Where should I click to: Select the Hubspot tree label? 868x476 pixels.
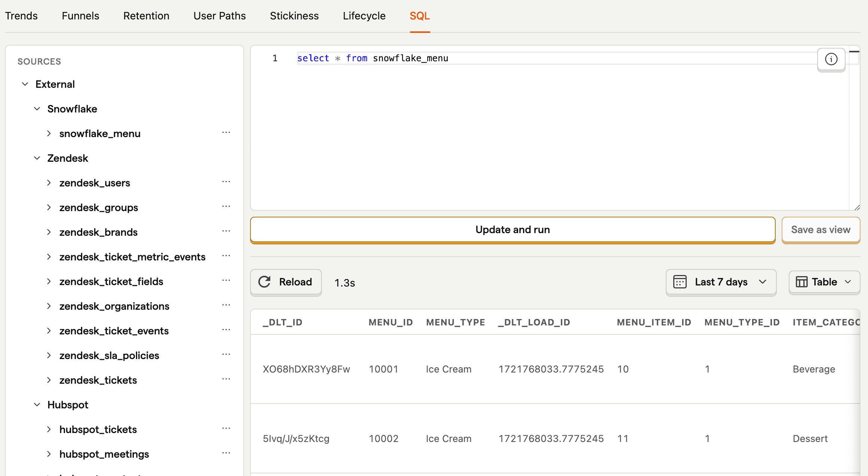(68, 405)
